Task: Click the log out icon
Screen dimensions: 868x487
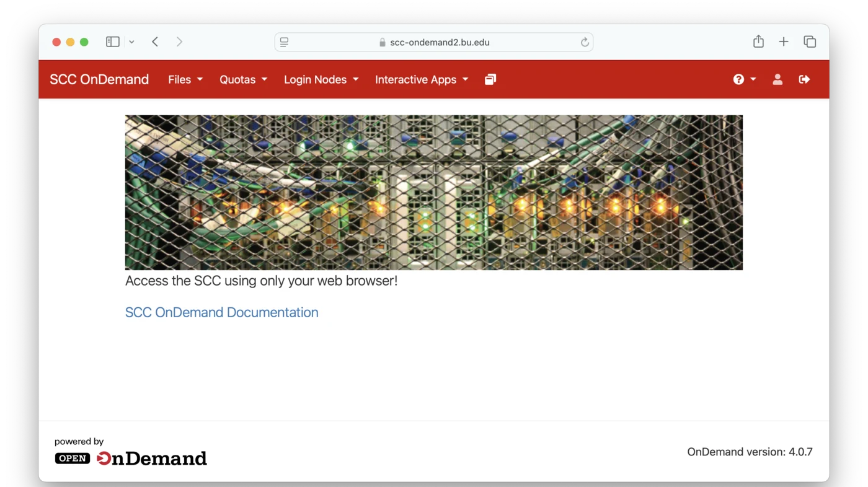Action: point(804,79)
